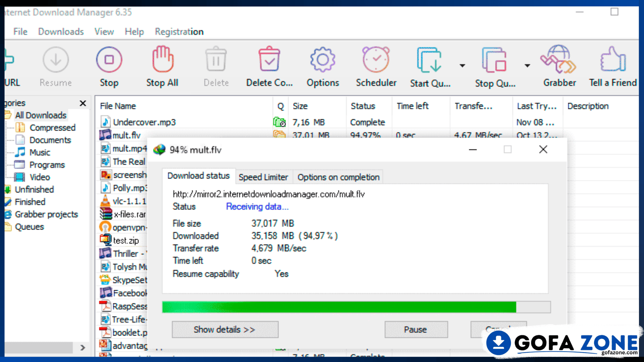
Task: Select Undercover.mp3 file row
Action: (x=367, y=122)
